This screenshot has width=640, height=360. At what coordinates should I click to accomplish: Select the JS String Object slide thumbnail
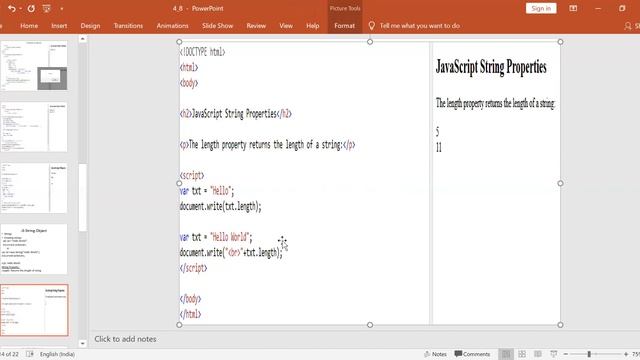pos(34,249)
